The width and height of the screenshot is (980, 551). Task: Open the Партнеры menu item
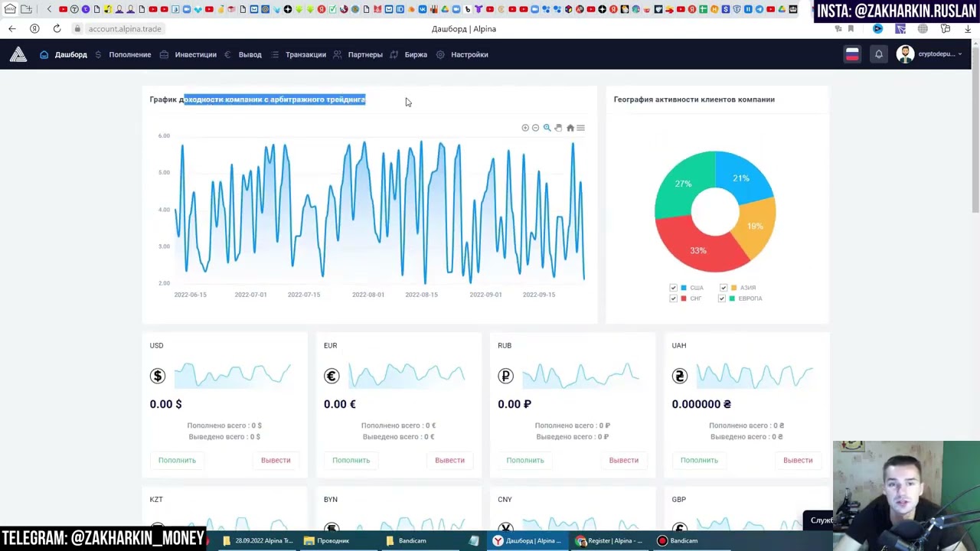[358, 54]
